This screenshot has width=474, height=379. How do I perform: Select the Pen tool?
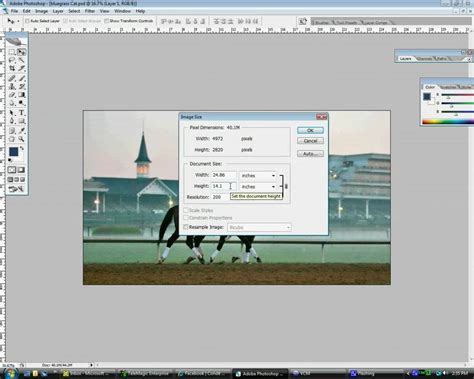click(x=12, y=121)
